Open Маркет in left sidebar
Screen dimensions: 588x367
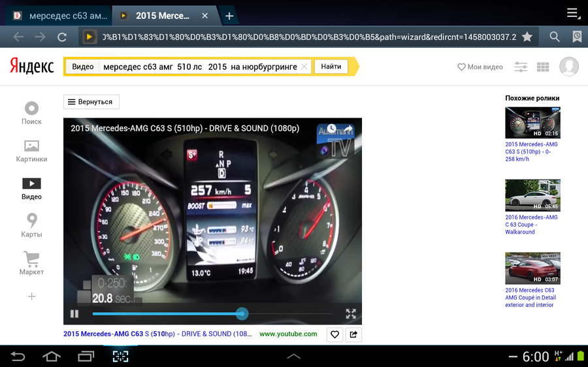coord(31,263)
